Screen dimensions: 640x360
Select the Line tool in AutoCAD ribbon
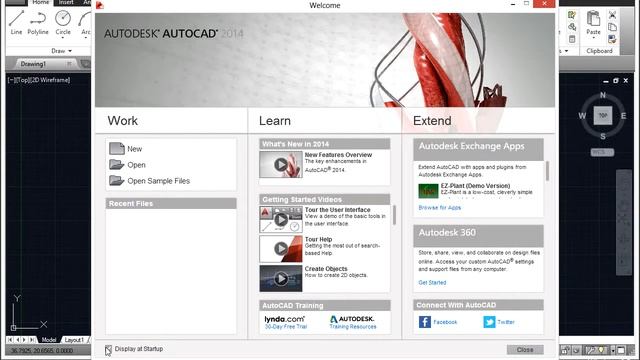click(16, 22)
